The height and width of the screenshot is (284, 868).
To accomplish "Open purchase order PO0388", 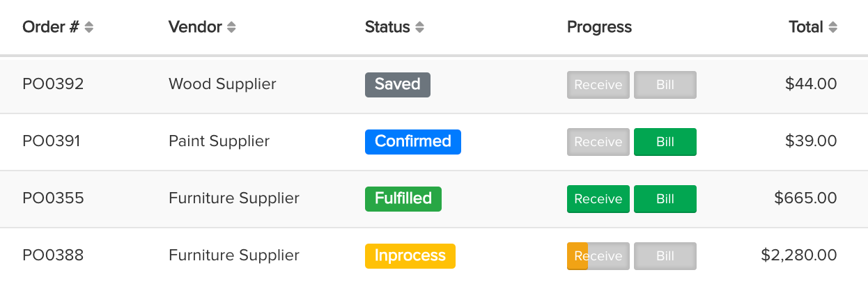I will 53,256.
